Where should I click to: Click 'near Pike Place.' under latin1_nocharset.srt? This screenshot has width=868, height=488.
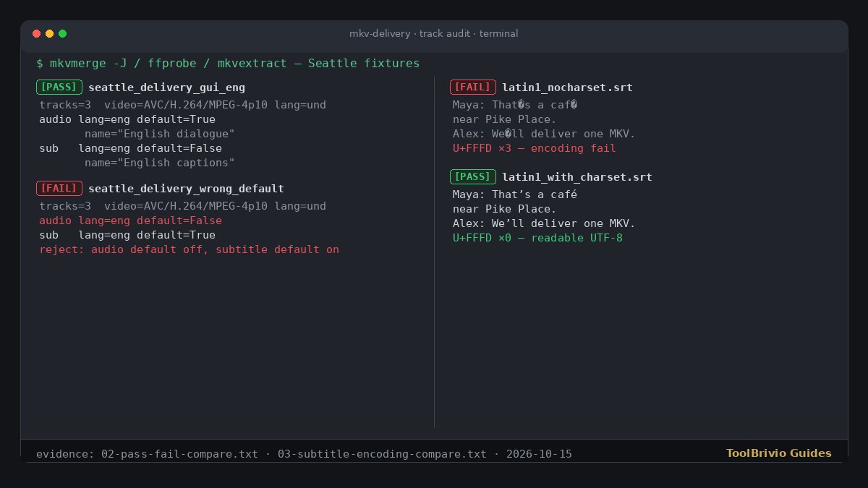[x=505, y=119]
